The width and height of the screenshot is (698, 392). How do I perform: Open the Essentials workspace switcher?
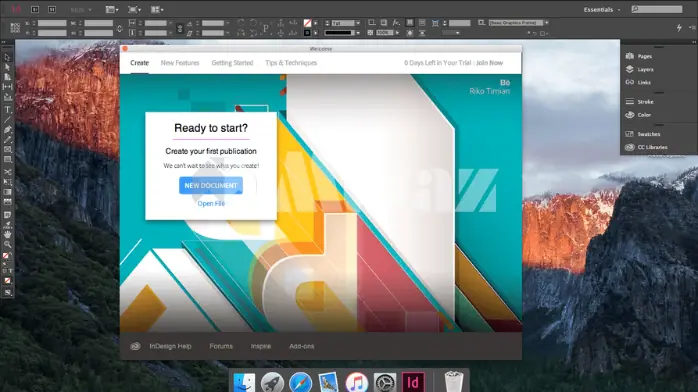601,9
